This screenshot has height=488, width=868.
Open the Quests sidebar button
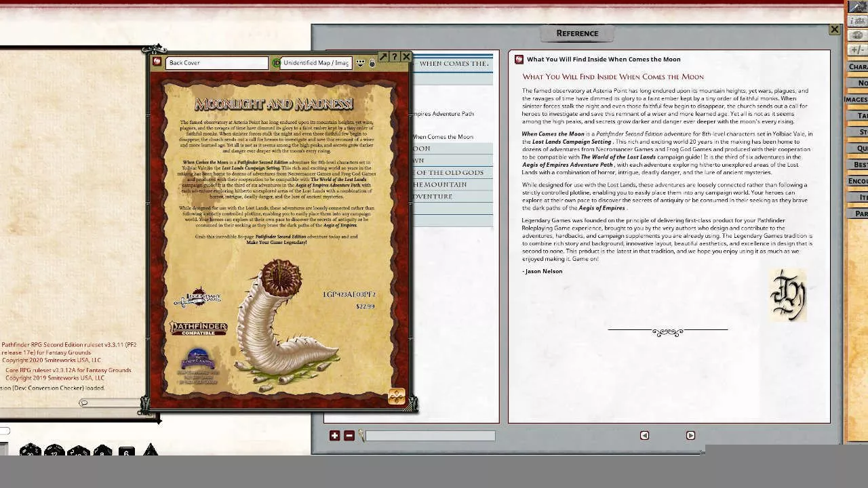(x=857, y=148)
